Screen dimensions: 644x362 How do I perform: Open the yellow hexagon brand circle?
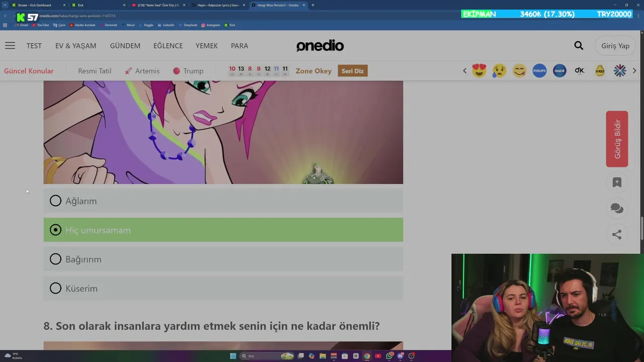(600, 71)
